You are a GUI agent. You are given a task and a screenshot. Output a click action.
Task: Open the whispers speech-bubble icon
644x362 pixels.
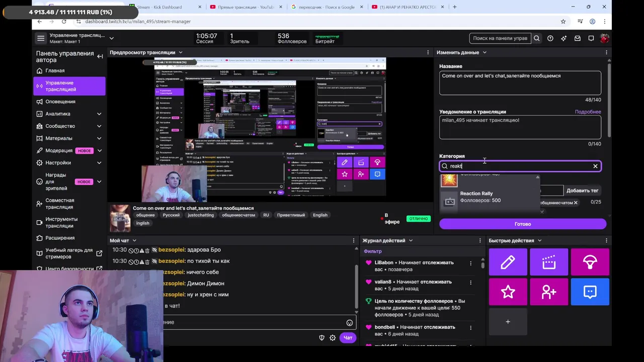(x=591, y=38)
